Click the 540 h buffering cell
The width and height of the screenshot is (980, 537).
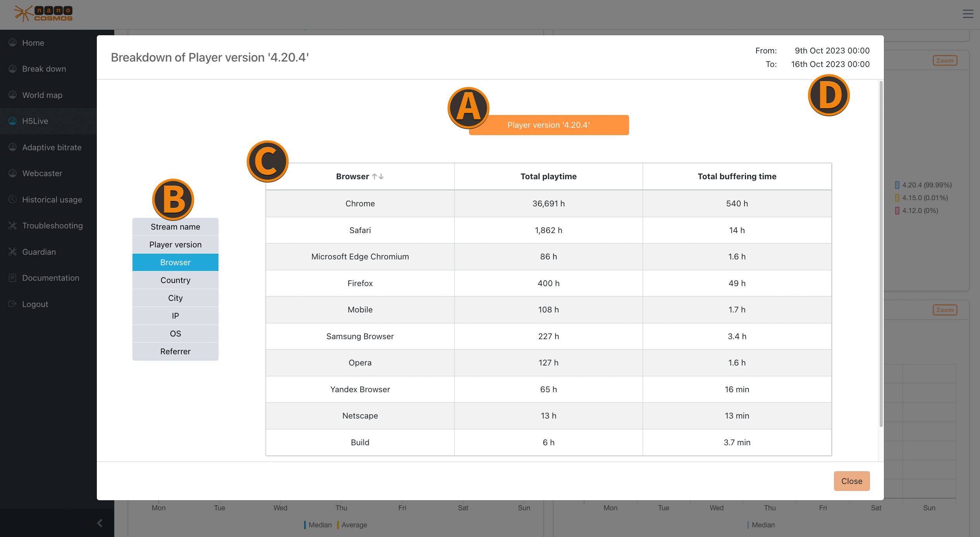[x=737, y=204]
